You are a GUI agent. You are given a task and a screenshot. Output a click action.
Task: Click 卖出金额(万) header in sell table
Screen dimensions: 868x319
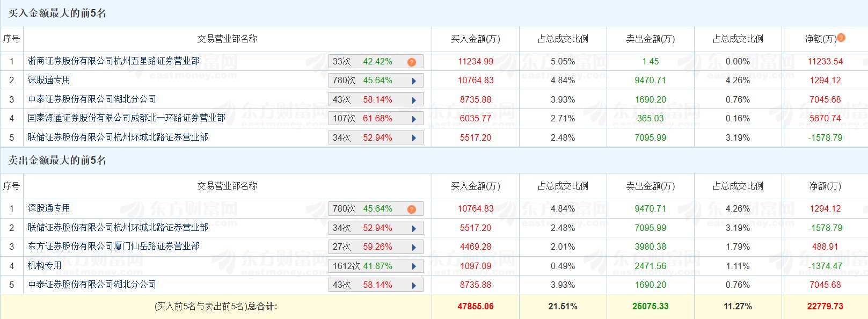[650, 186]
